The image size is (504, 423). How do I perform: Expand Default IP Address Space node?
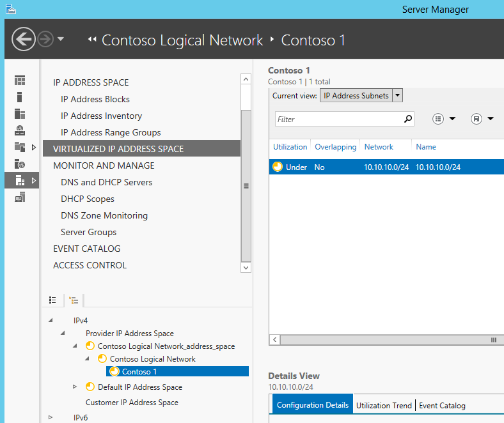pos(75,387)
